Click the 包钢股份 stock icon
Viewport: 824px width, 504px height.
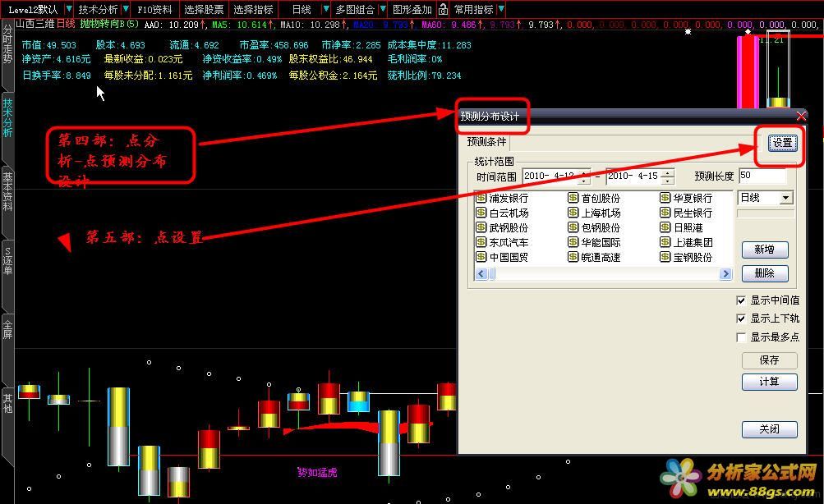(x=573, y=228)
